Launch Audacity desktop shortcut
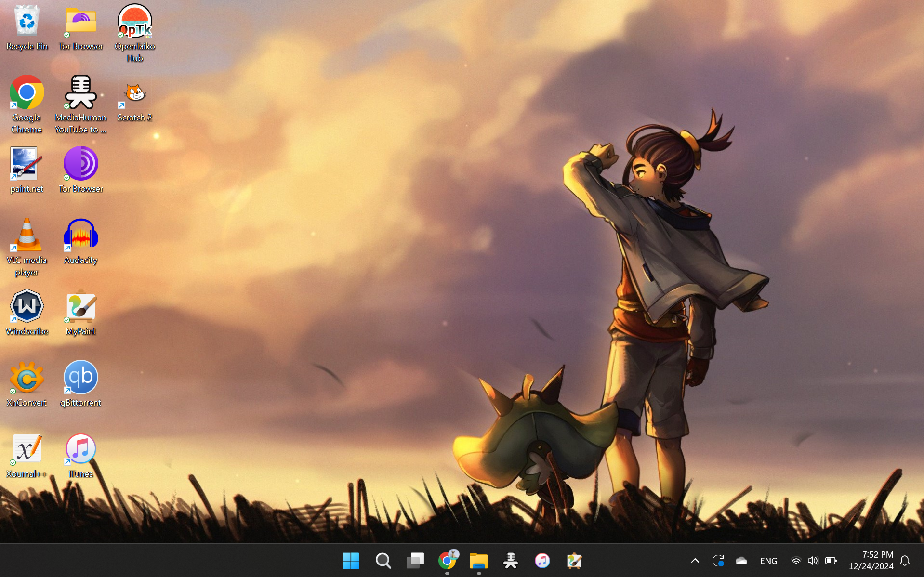The width and height of the screenshot is (924, 577). (81, 241)
